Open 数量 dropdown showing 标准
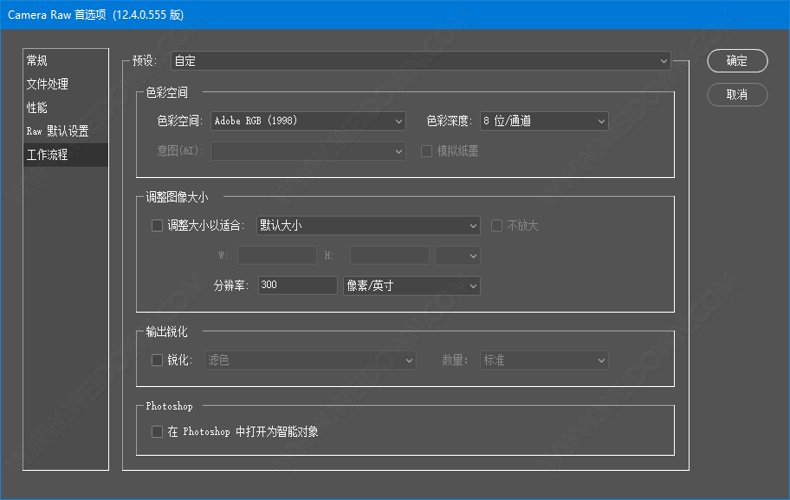 (x=544, y=360)
